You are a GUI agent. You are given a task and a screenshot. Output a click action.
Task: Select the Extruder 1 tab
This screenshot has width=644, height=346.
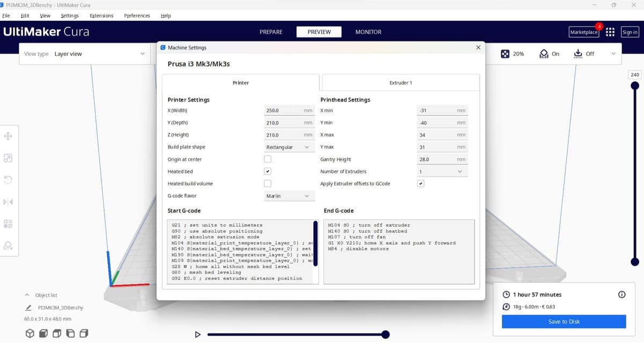coord(400,83)
